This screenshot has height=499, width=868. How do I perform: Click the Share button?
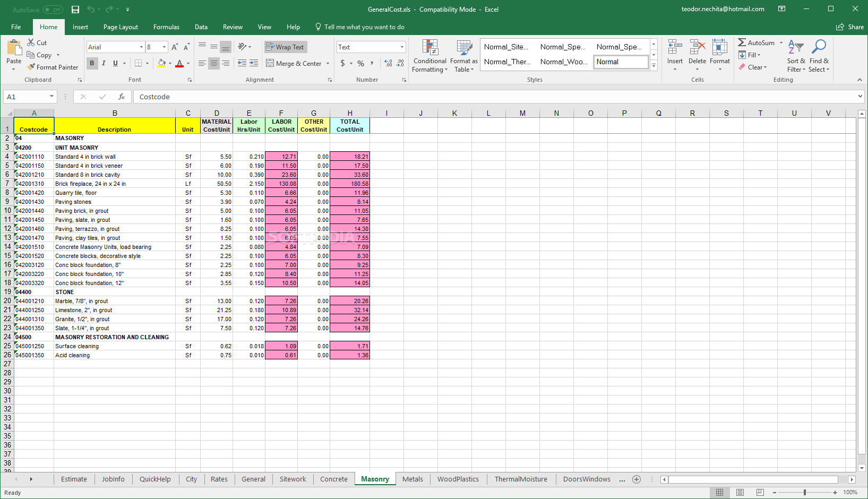(850, 27)
